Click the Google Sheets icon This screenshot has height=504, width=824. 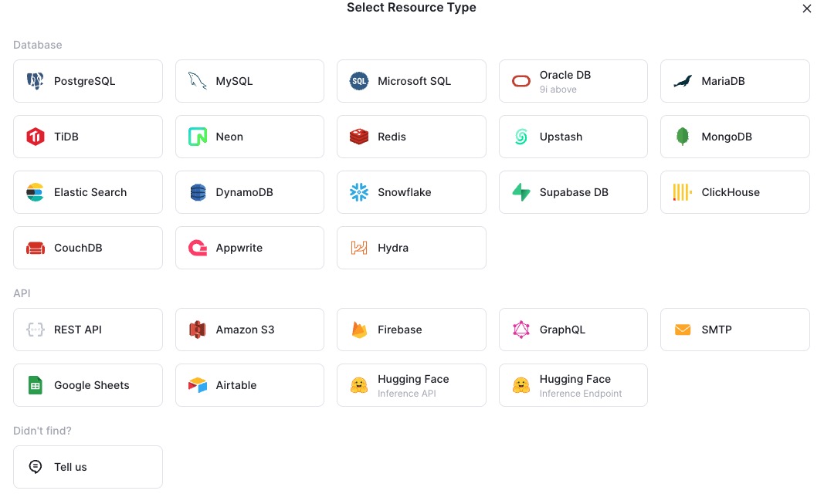tap(35, 385)
